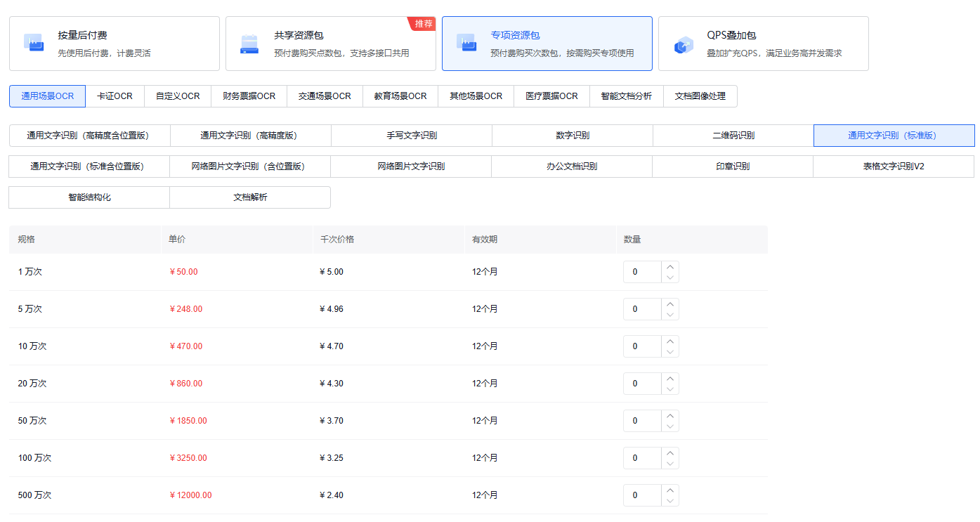Pick the 表格文字识别V2 option
The width and height of the screenshot is (980, 522).
pos(893,167)
